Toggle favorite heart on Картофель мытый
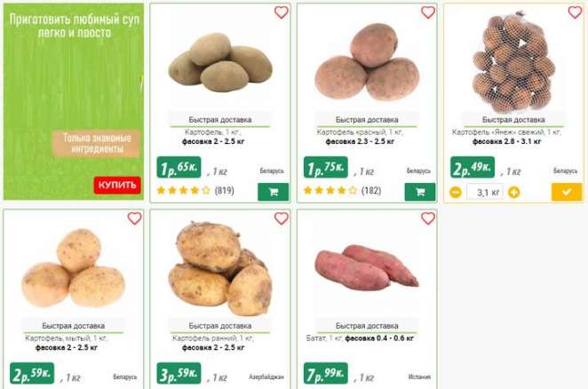Viewport: 588px width, 389px height. (x=135, y=218)
